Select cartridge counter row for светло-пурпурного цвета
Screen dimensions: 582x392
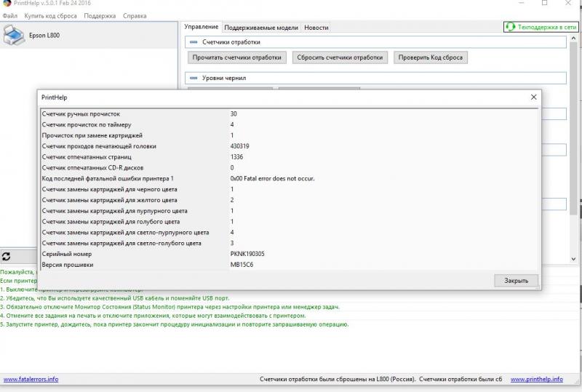click(x=289, y=233)
